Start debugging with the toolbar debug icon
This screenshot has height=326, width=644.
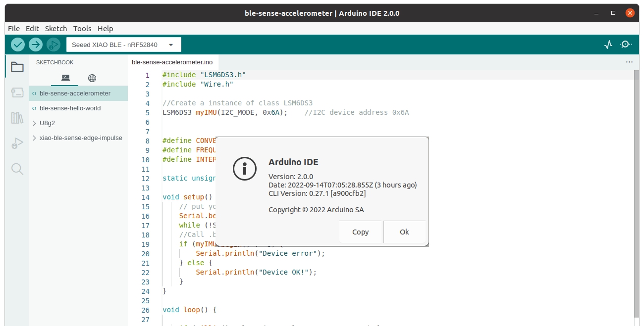pyautogui.click(x=53, y=45)
